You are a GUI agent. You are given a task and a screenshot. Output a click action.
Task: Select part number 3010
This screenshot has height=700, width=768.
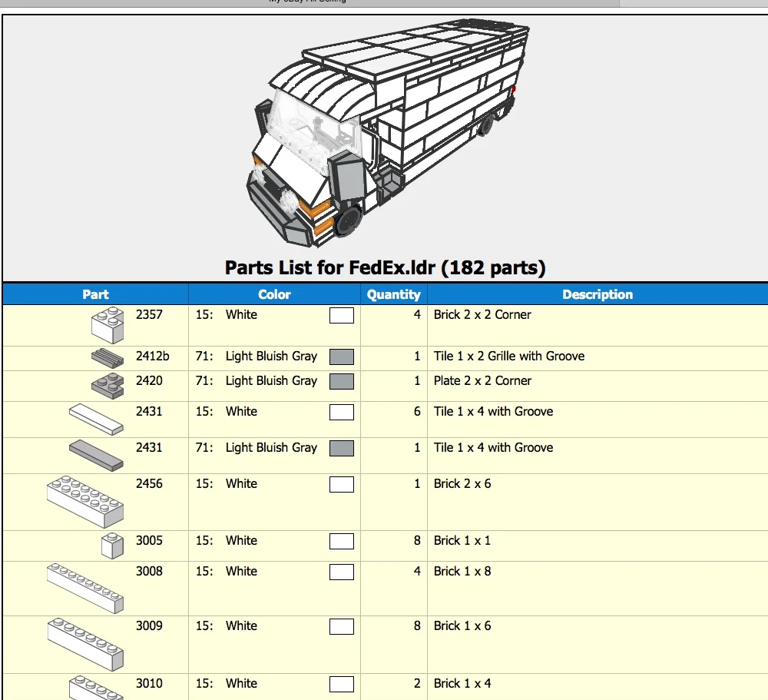[x=149, y=684]
